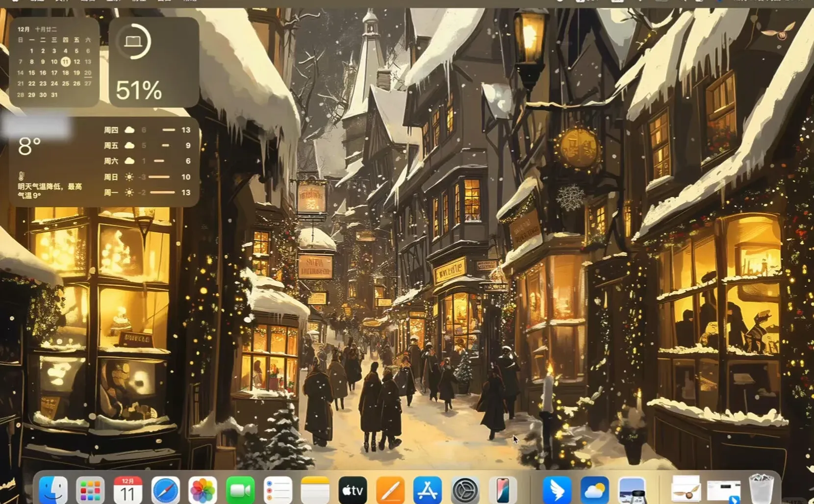The height and width of the screenshot is (504, 814).
Task: Open Pages from the Dock
Action: 390,490
